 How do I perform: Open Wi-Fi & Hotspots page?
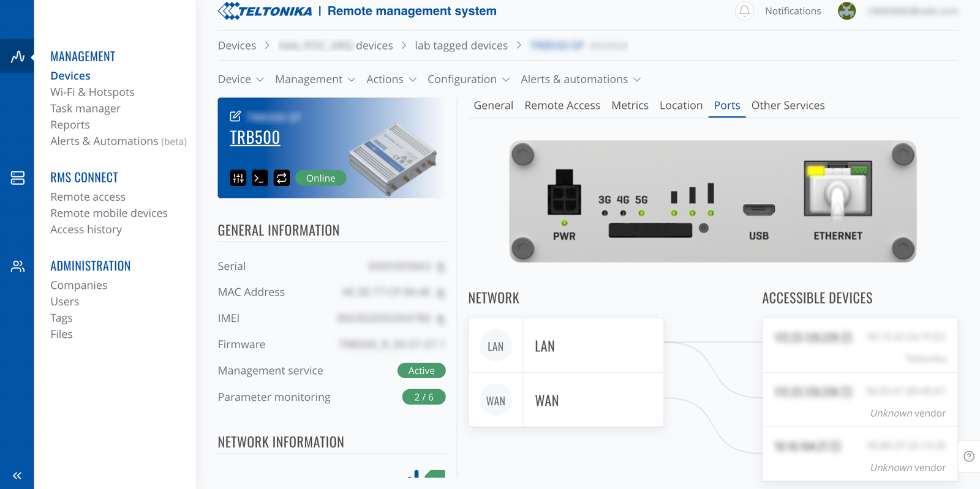(x=92, y=92)
